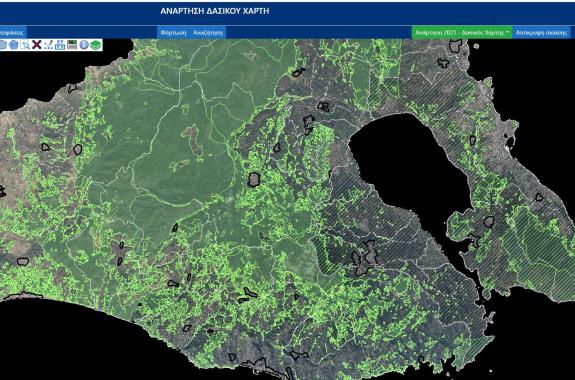Click the dark red X clear tool
Screen dimensions: 575x380
37,45
